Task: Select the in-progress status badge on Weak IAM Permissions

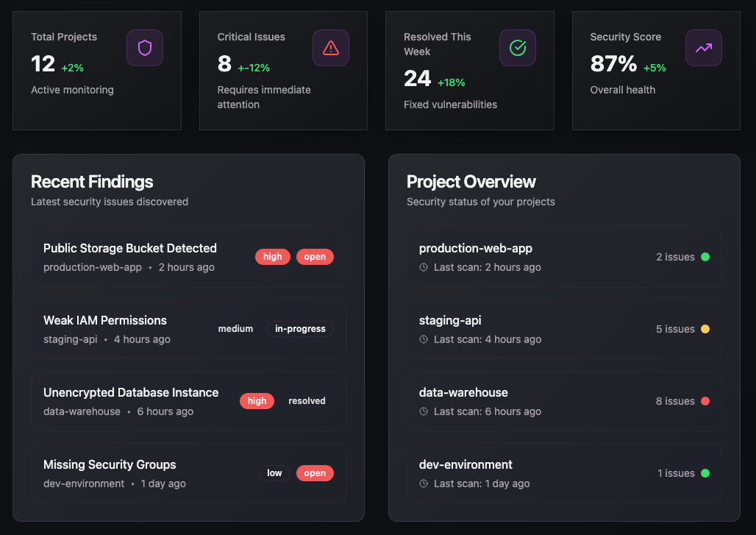Action: point(300,329)
